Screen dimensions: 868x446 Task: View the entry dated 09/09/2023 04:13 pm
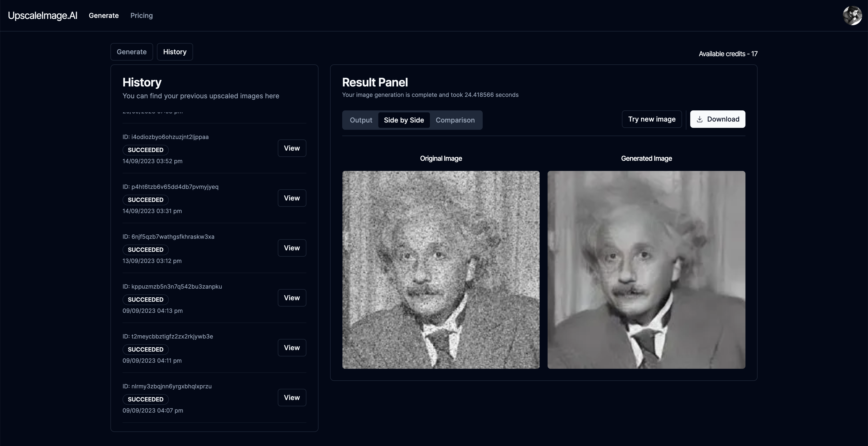291,298
